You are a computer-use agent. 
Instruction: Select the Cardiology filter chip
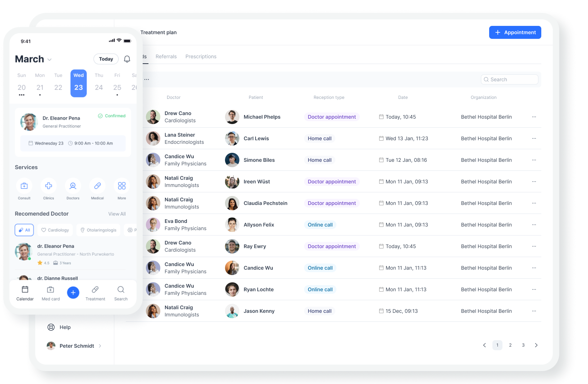coord(55,230)
